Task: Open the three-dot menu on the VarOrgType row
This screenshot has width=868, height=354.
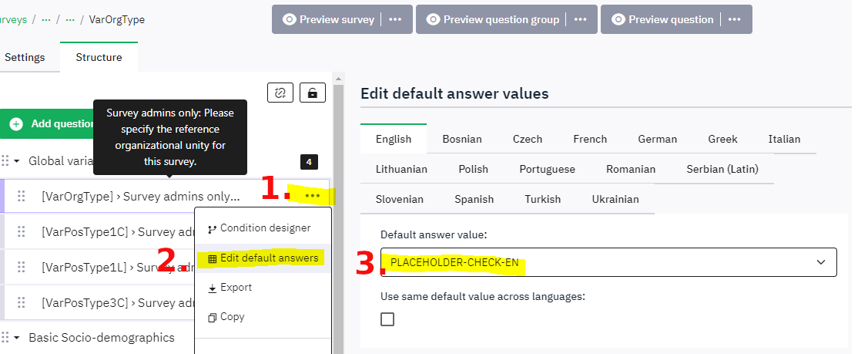Action: tap(312, 196)
